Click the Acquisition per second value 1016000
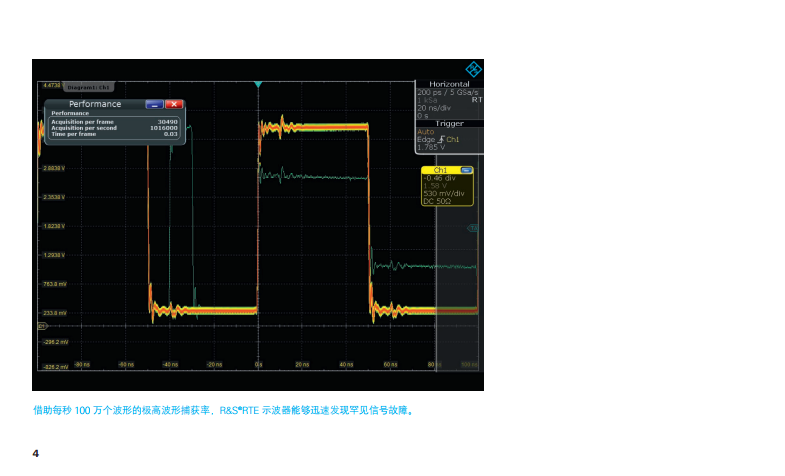The height and width of the screenshot is (476, 785). [x=164, y=128]
